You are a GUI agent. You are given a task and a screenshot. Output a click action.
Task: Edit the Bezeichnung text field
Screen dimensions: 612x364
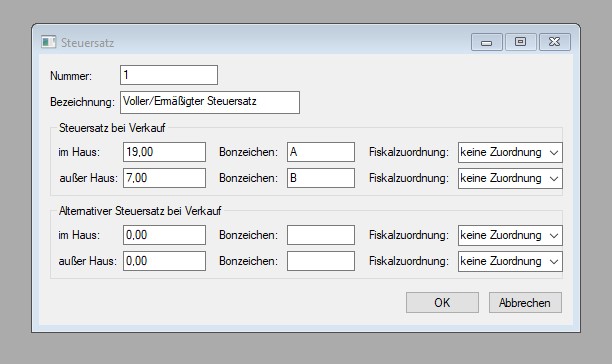click(x=210, y=103)
